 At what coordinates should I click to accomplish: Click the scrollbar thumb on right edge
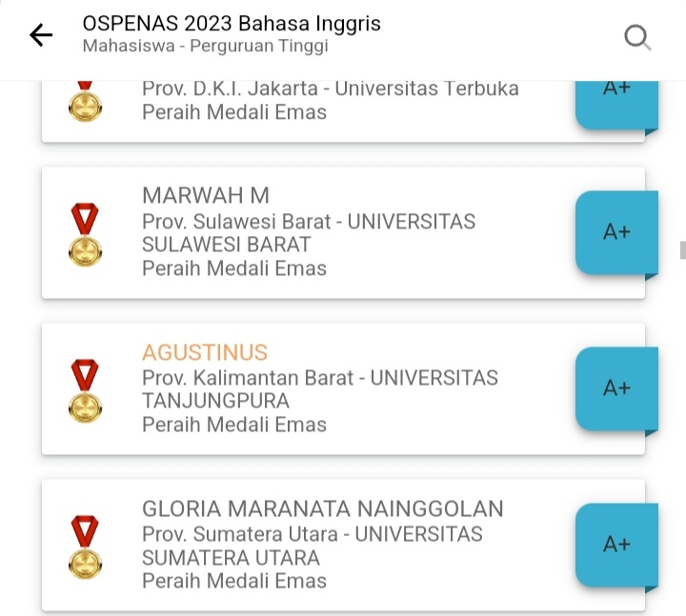click(681, 250)
